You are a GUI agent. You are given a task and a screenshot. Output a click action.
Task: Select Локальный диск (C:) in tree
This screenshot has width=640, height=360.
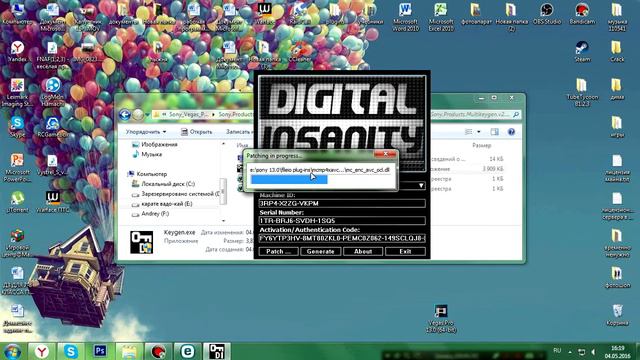163,184
